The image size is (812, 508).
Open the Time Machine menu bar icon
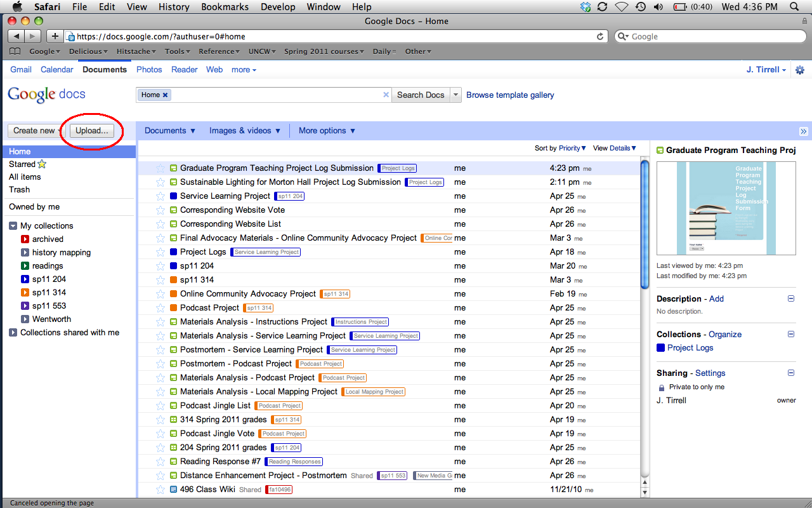coord(641,7)
